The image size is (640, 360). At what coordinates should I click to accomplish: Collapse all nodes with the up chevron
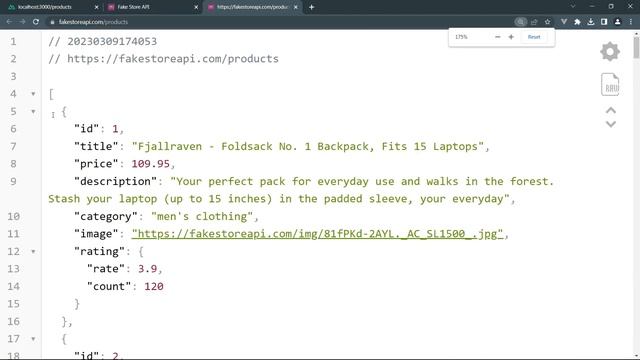pyautogui.click(x=611, y=110)
